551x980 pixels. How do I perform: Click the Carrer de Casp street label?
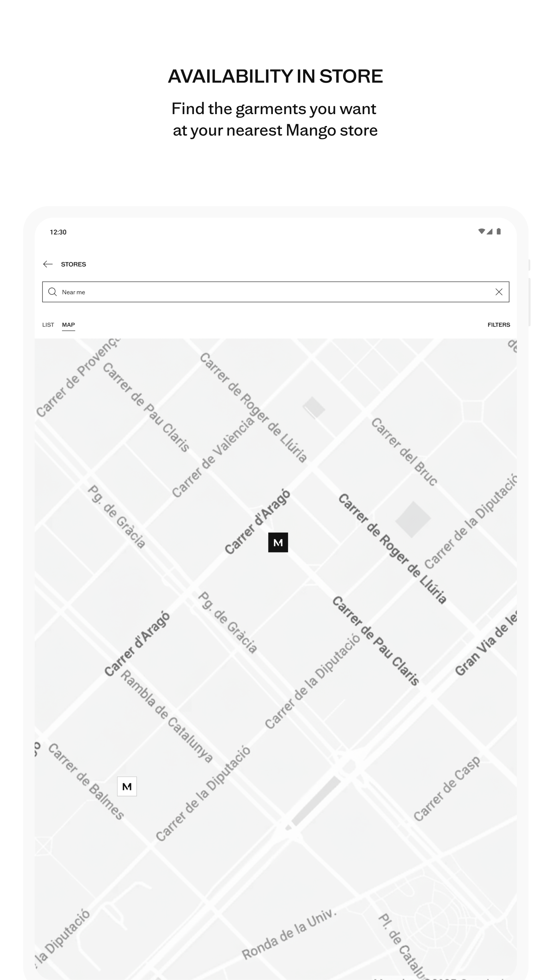[x=447, y=789]
